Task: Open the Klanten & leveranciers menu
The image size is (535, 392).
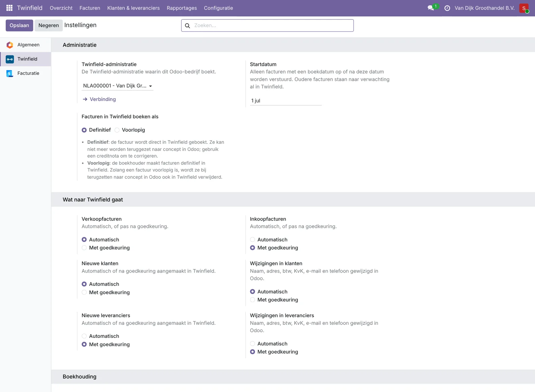Action: (133, 8)
